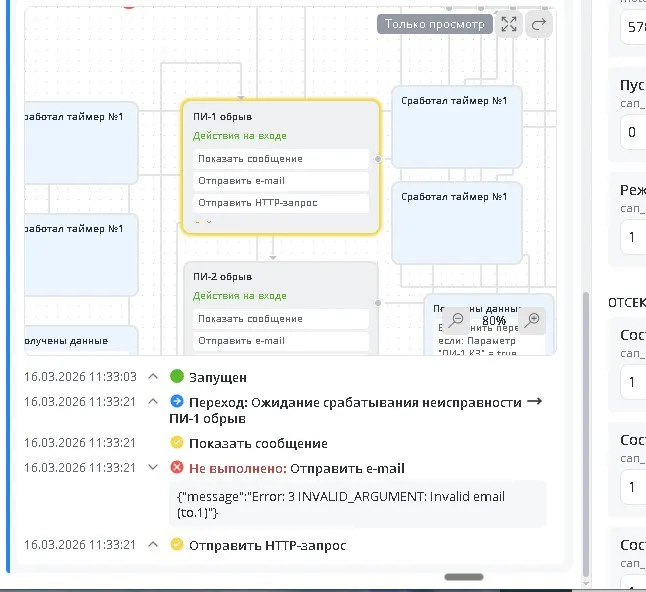Collapse the failed e-mail entry details chevron

153,467
